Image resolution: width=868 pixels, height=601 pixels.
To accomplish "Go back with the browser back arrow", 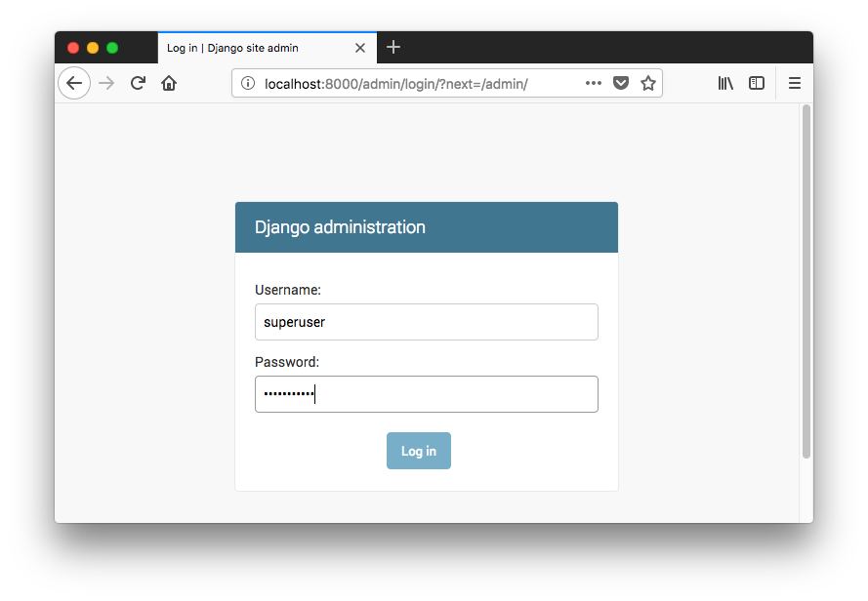I will click(74, 83).
